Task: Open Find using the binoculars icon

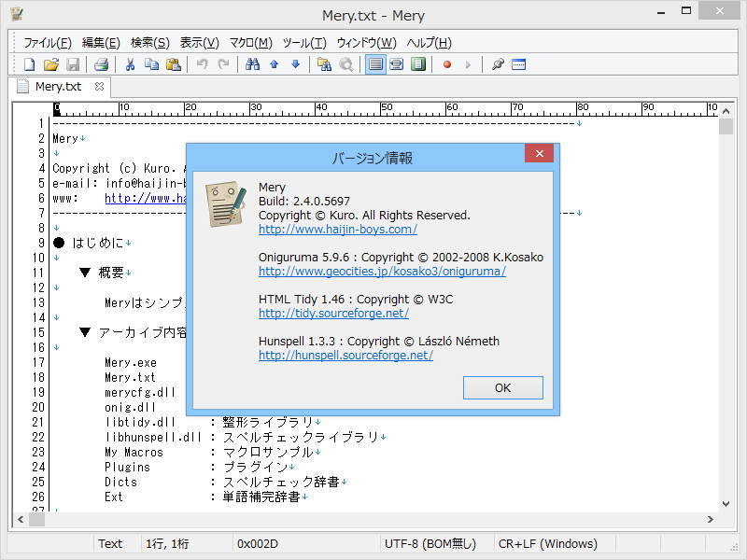Action: pos(254,63)
